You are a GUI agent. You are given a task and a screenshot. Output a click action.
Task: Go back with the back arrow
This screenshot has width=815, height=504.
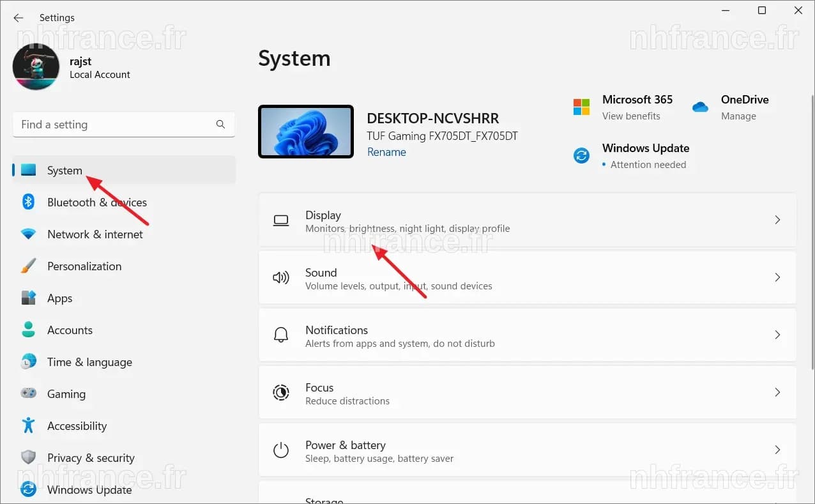point(18,18)
